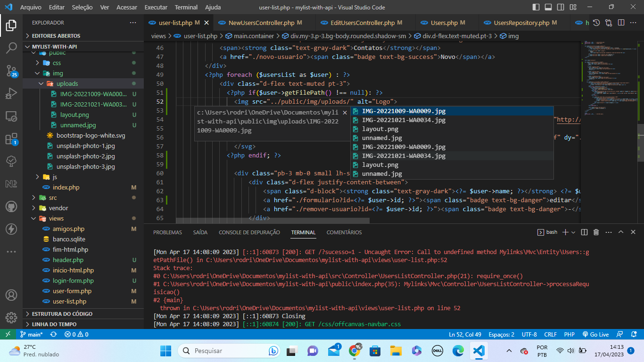Open the Accounts icon in activity bar

click(11, 295)
